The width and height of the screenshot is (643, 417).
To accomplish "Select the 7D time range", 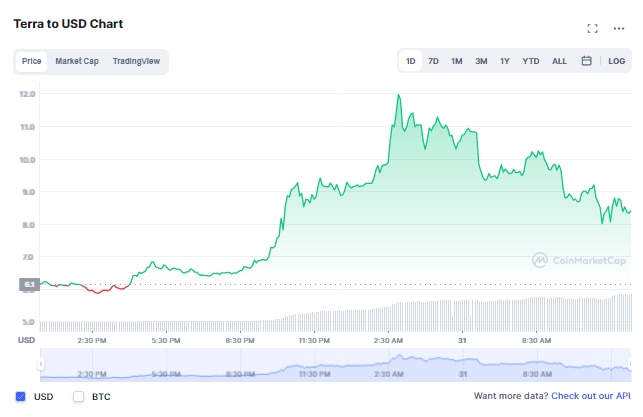I will point(433,61).
